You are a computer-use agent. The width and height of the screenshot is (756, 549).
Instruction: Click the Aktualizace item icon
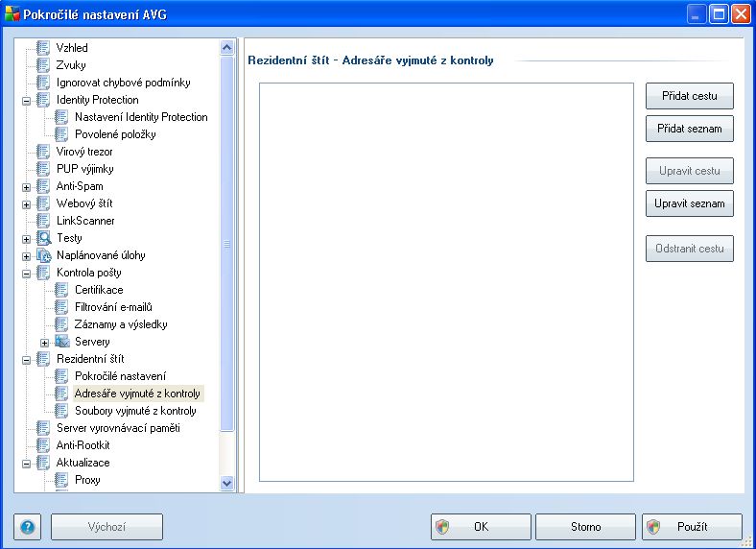pos(43,463)
